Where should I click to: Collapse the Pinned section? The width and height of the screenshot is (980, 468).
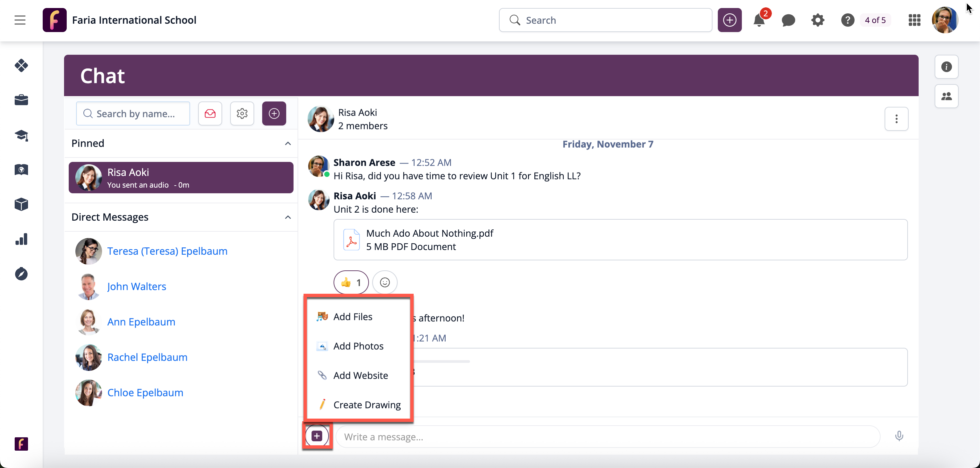tap(288, 144)
